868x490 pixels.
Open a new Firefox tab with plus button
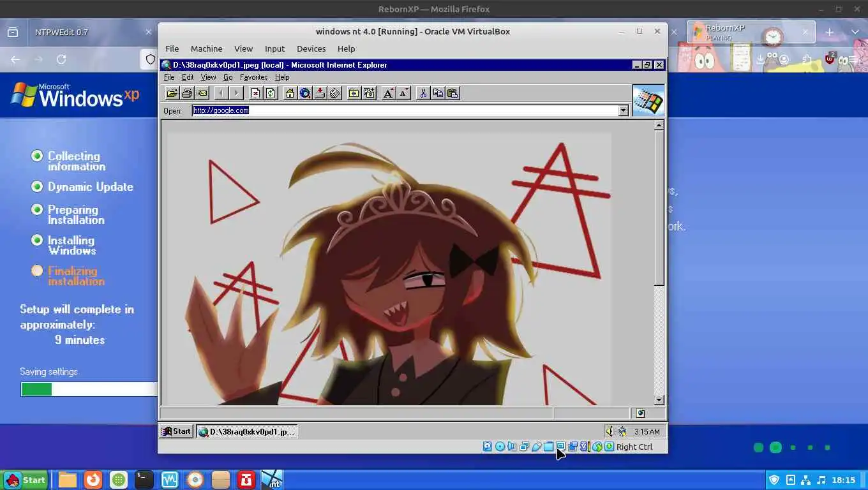tap(829, 32)
